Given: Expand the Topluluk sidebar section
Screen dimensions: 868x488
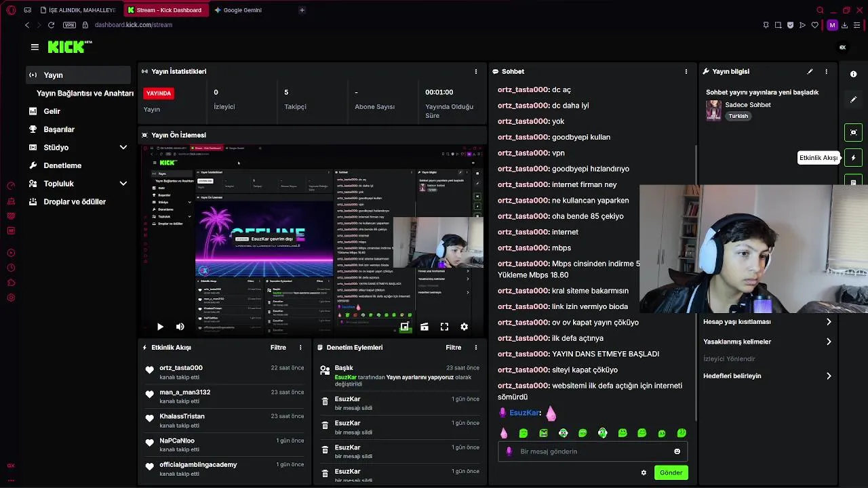Looking at the screenshot, I should coord(123,184).
